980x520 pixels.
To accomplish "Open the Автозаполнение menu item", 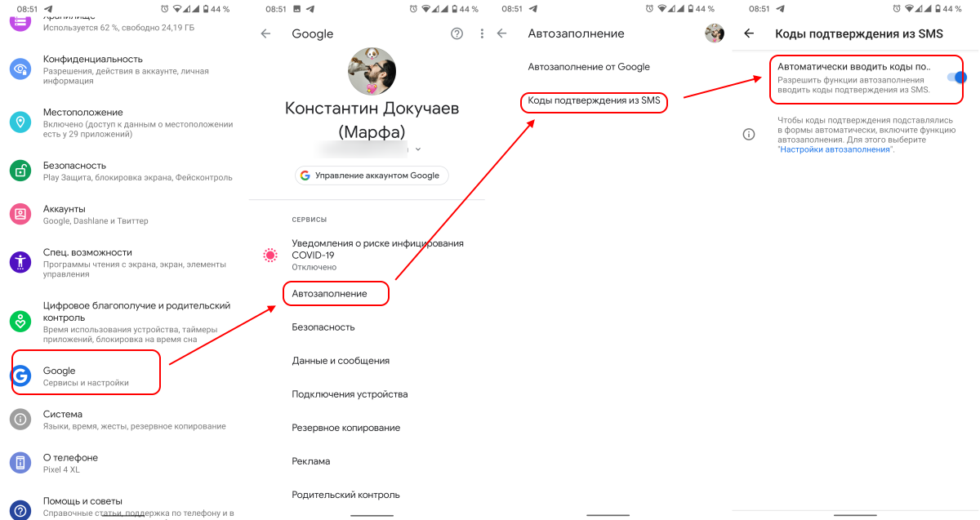I will 330,293.
